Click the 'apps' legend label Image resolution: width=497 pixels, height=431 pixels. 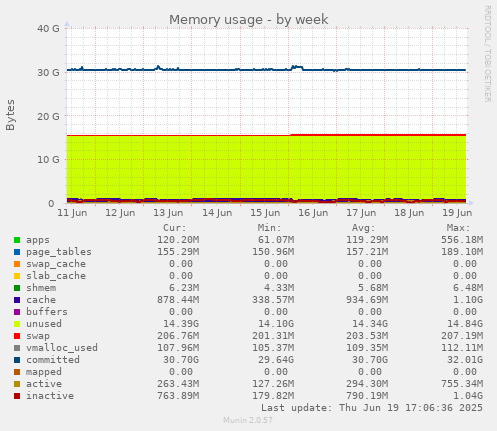click(x=38, y=240)
